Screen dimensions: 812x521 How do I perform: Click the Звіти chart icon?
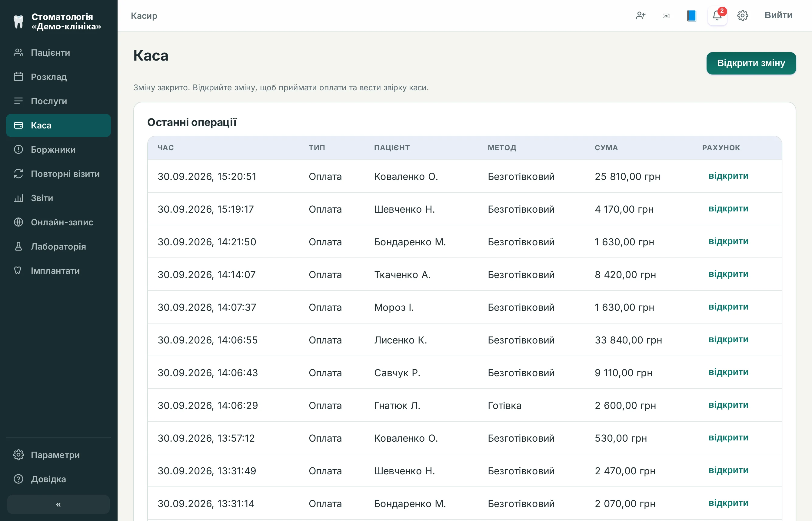click(18, 198)
